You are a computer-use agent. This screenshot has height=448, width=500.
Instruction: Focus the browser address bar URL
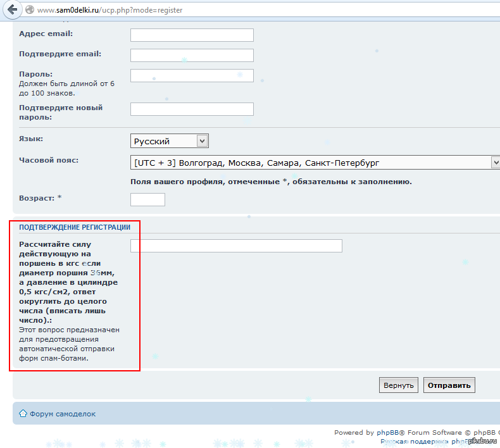(127, 10)
